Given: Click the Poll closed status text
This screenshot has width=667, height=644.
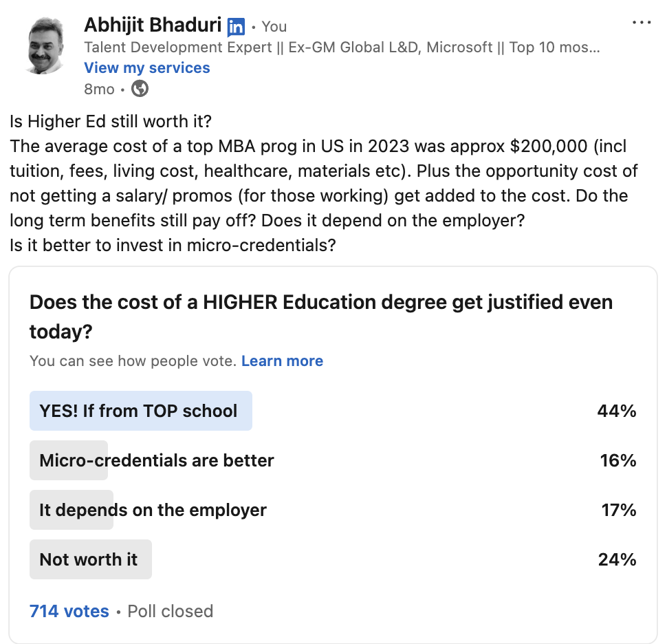Looking at the screenshot, I should [171, 611].
